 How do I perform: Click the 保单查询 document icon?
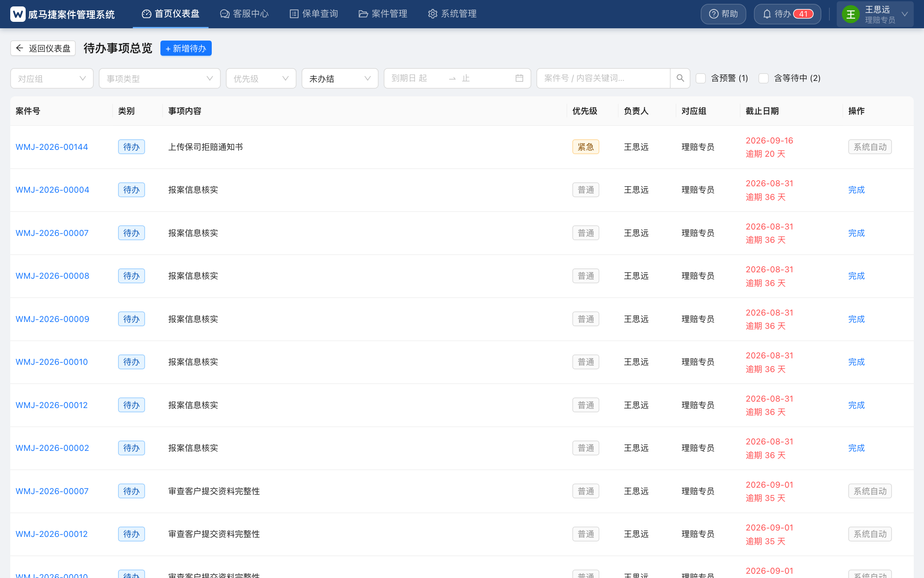point(294,14)
